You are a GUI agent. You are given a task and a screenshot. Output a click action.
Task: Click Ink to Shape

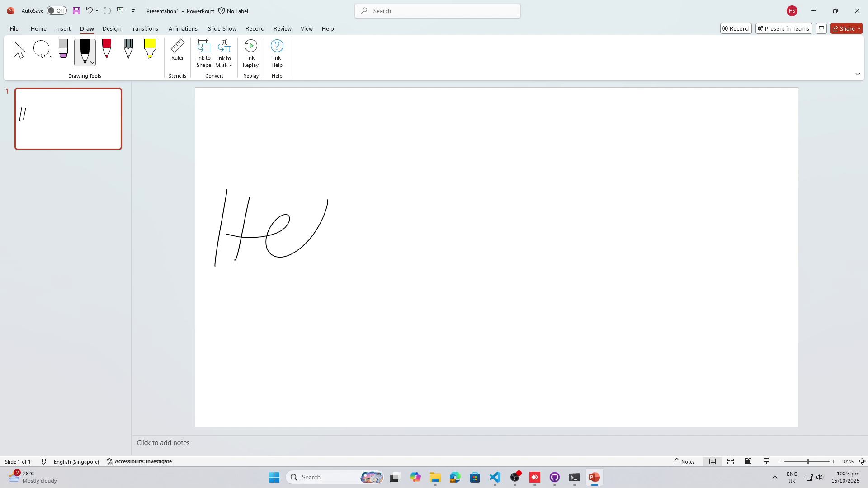(203, 53)
